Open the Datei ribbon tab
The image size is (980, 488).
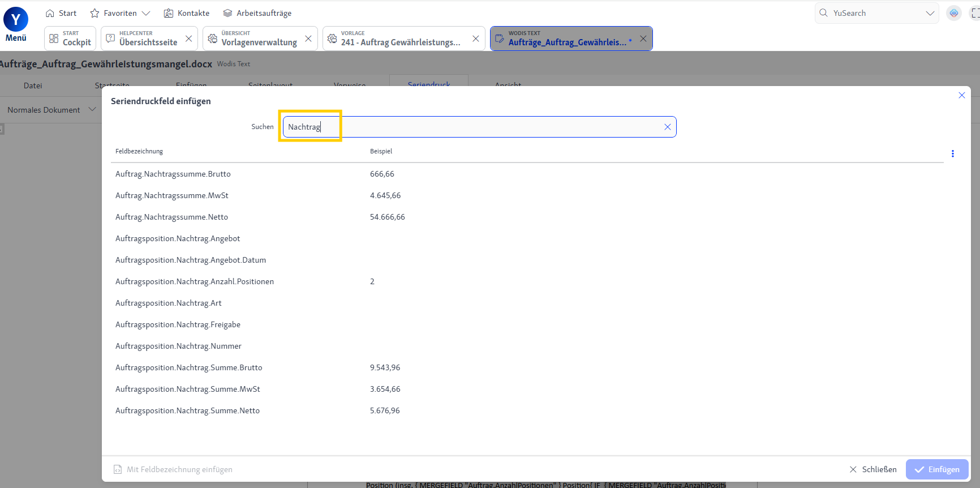pos(33,85)
